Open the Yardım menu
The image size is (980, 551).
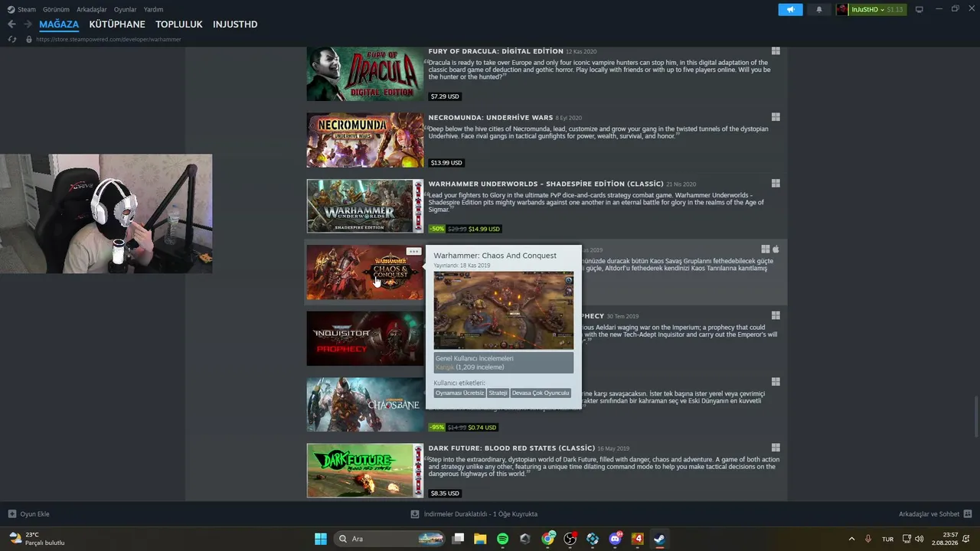coord(153,9)
